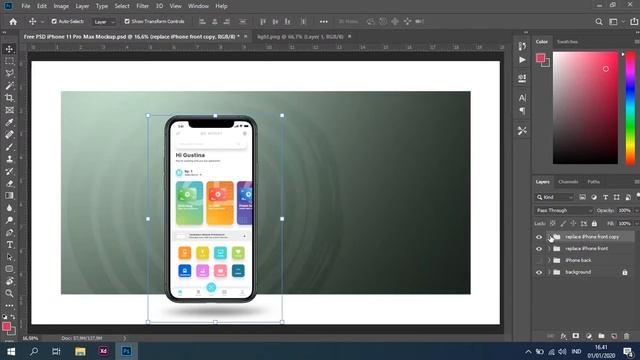Select the Dodge tool
Viewport: 640px width, 360px height.
9,220
